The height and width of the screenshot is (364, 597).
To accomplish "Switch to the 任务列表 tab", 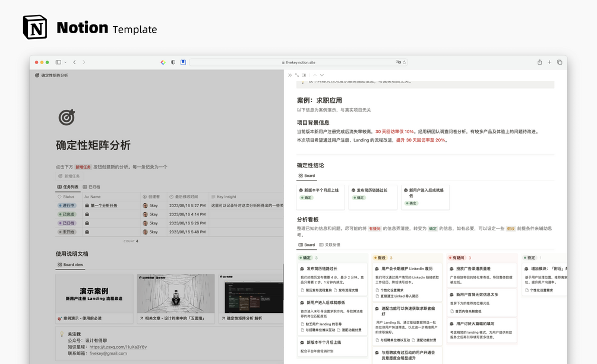I will (68, 187).
